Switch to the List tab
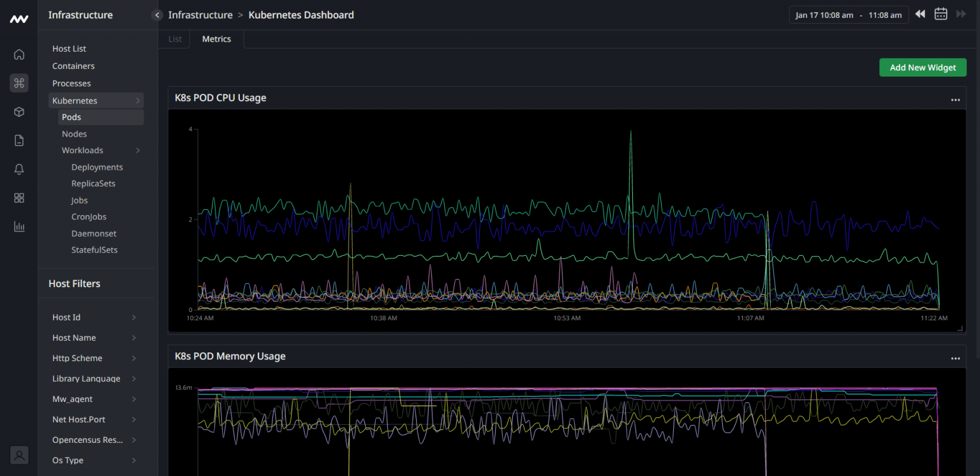This screenshot has width=980, height=476. pos(174,39)
